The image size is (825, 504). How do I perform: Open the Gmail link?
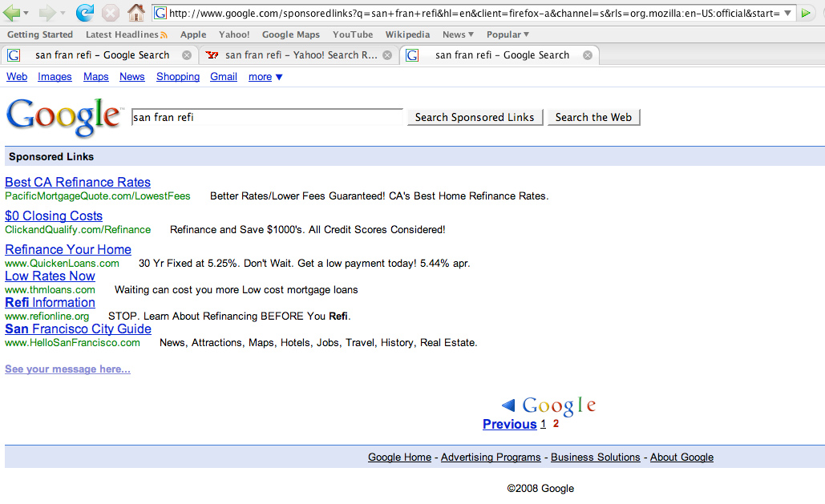pyautogui.click(x=224, y=77)
